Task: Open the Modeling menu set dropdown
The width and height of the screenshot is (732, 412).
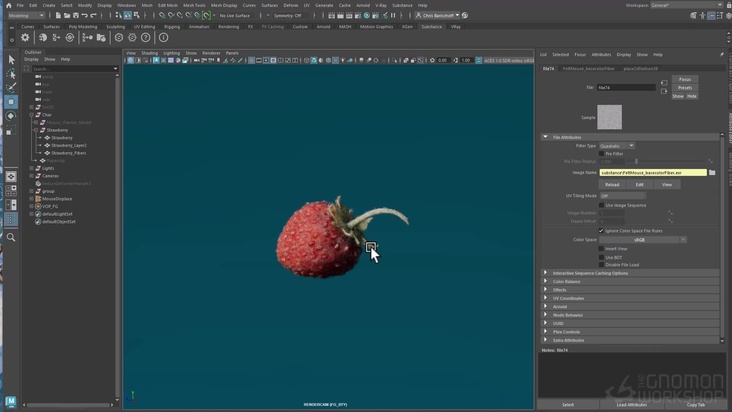Action: click(x=26, y=15)
